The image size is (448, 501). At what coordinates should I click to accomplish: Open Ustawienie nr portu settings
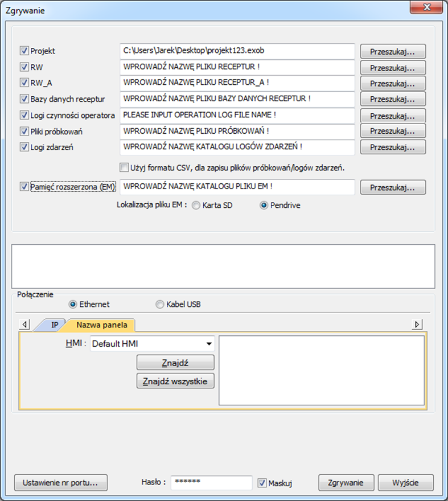pyautogui.click(x=61, y=482)
